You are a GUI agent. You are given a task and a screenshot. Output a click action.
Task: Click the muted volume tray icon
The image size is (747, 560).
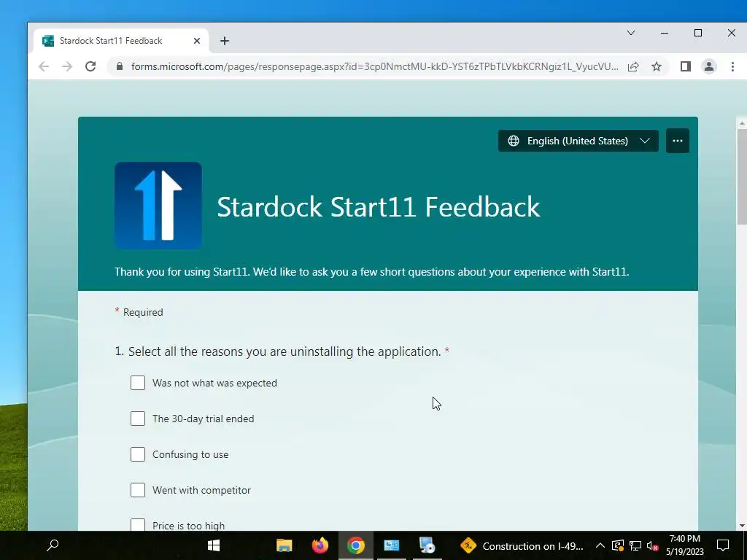653,545
